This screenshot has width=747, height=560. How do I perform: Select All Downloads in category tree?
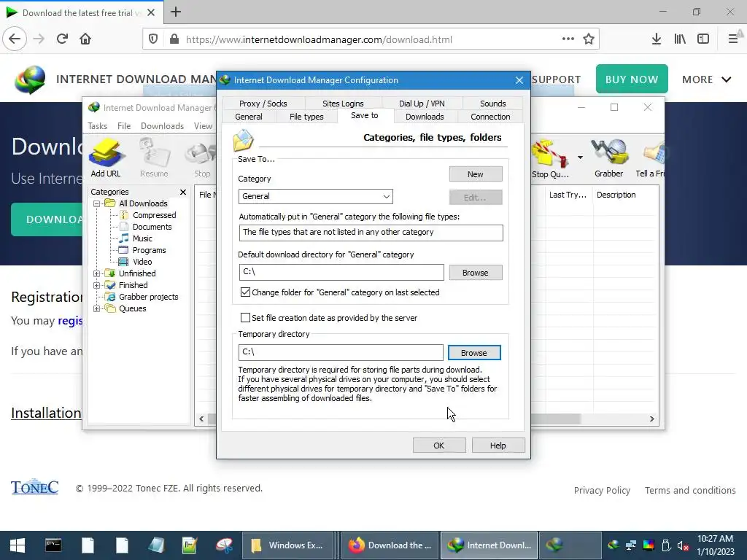click(143, 203)
